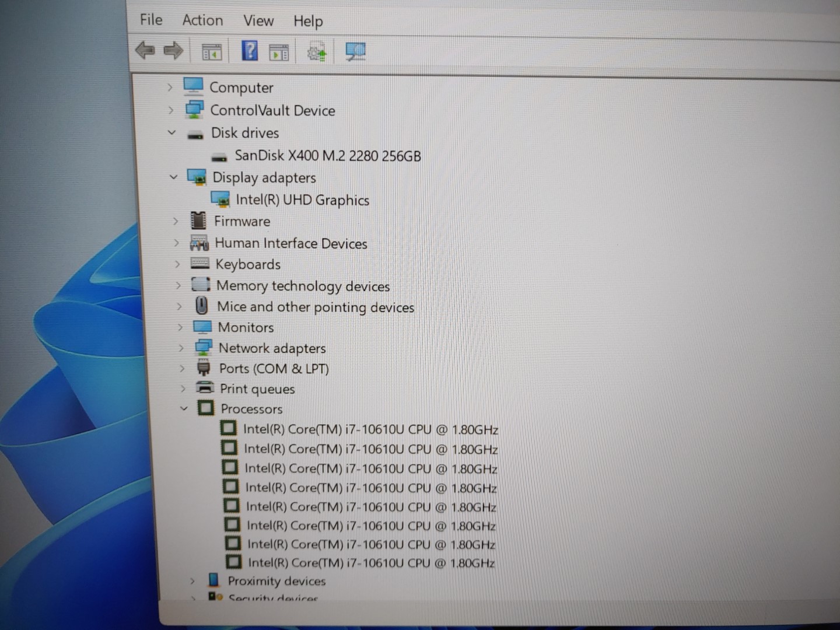Select SanDisk X400 M.2 2280 256GB
The height and width of the screenshot is (630, 840).
coord(327,156)
